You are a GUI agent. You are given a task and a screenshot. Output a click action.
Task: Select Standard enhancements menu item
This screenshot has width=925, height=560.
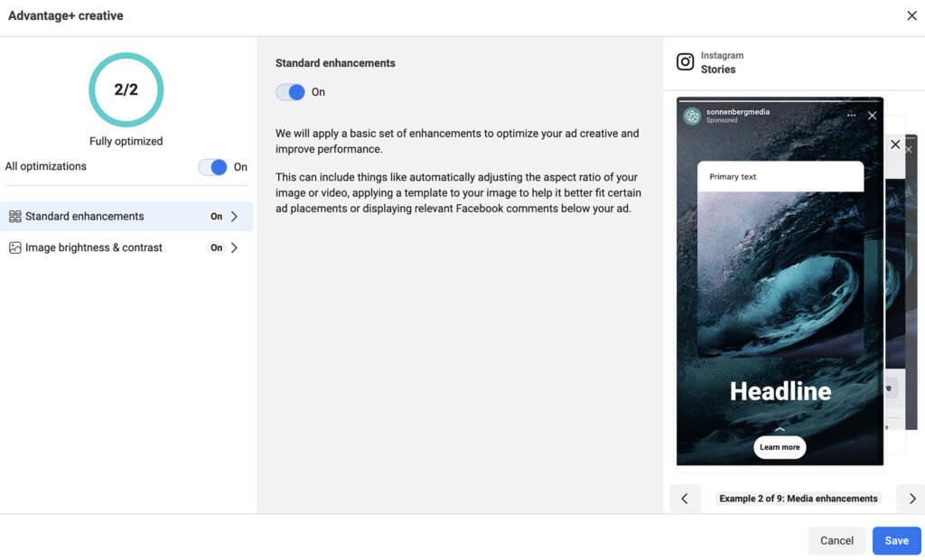pos(85,217)
